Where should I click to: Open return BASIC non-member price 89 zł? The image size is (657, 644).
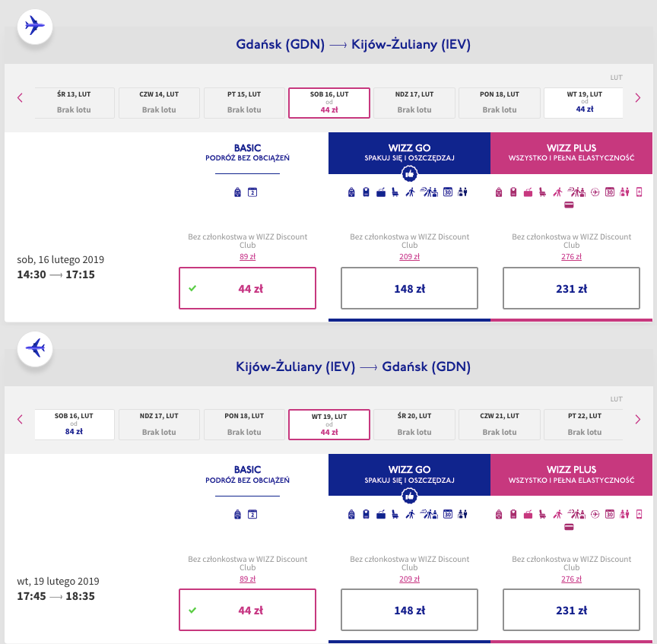247,579
